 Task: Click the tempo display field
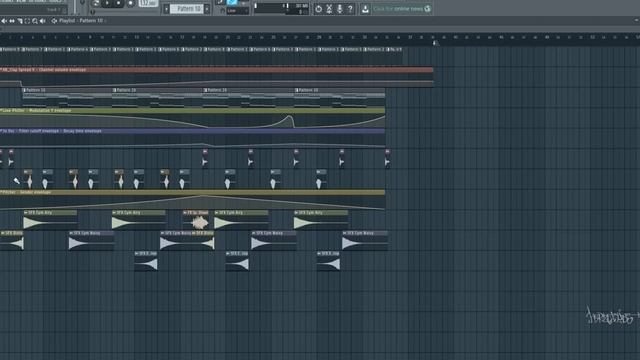click(x=148, y=3)
